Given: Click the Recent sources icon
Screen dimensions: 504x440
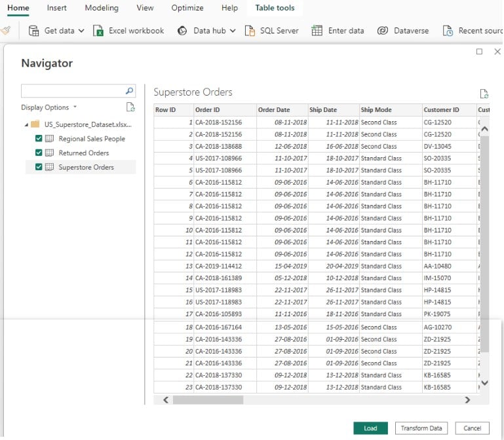Looking at the screenshot, I should pyautogui.click(x=448, y=31).
